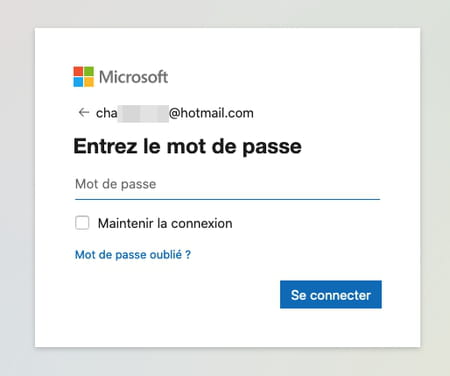Click the Microsoft wordmark text
Screen dimensions: 450x376
click(x=133, y=77)
